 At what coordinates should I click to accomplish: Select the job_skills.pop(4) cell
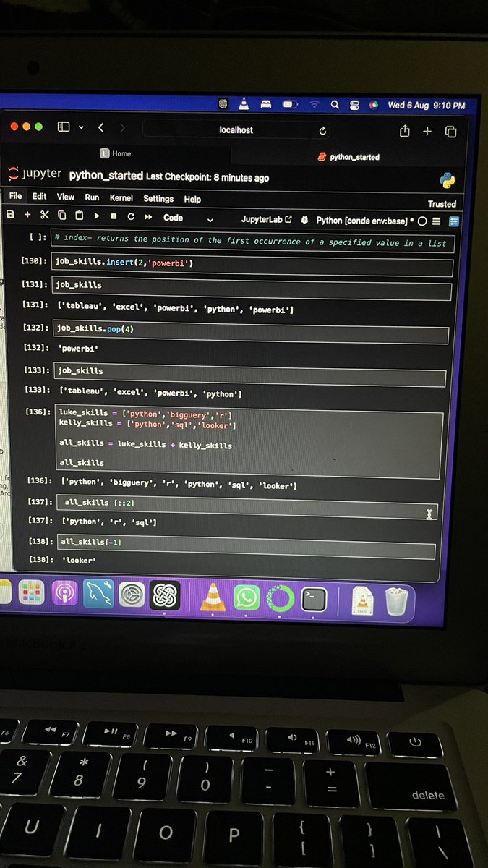tap(251, 331)
